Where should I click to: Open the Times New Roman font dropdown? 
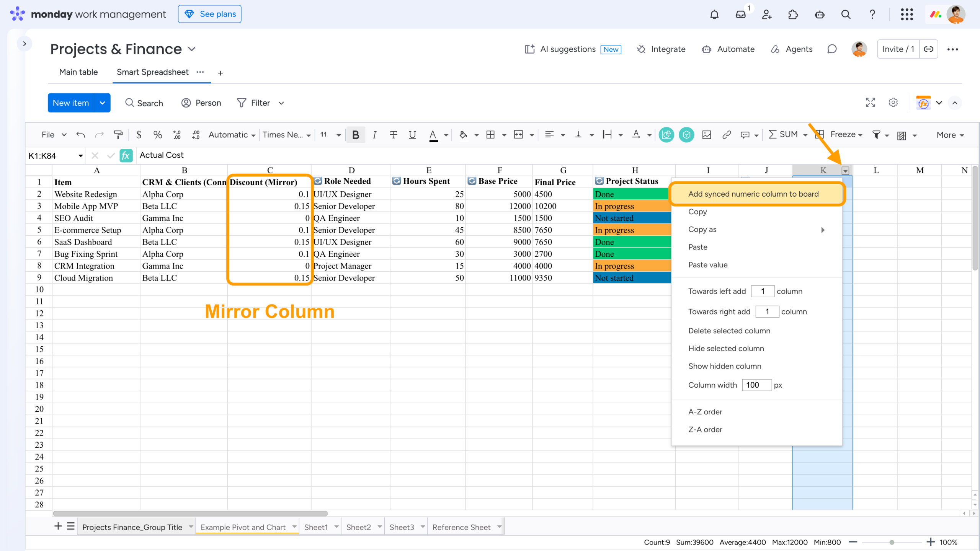(286, 135)
